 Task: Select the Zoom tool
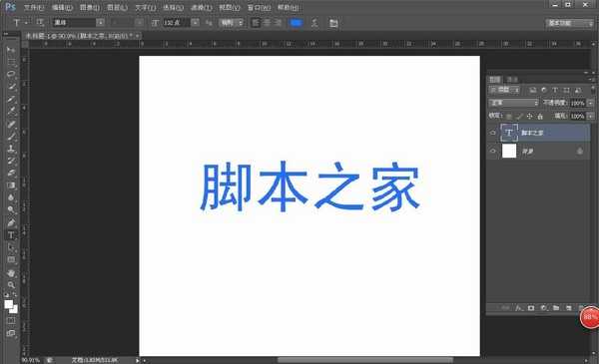[11, 285]
